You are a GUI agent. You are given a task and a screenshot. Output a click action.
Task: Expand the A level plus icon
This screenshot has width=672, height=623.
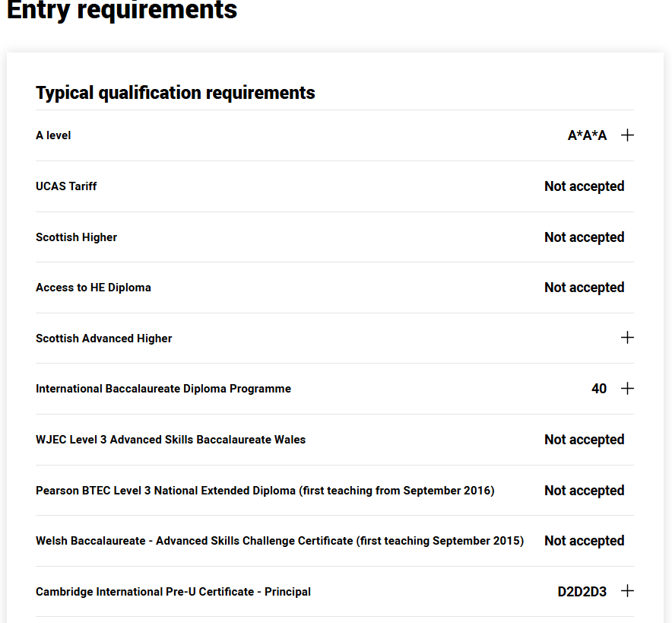click(x=627, y=135)
